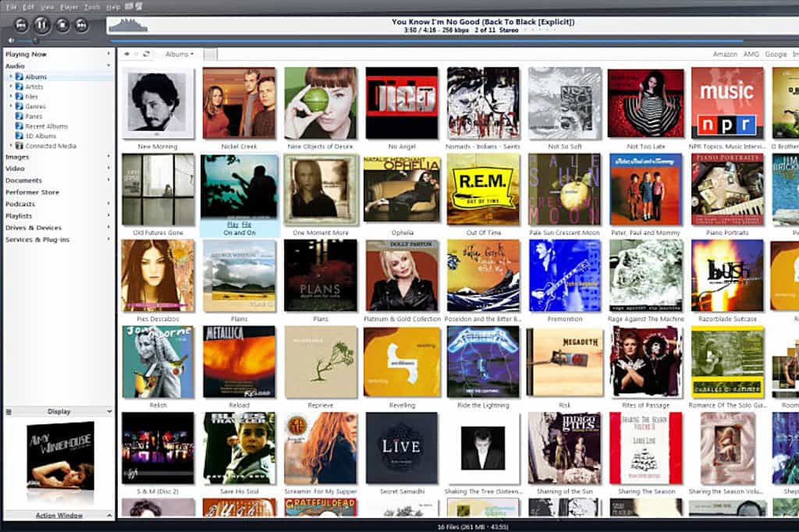Image resolution: width=799 pixels, height=532 pixels.
Task: Toggle pause on the current song
Action: pos(41,24)
